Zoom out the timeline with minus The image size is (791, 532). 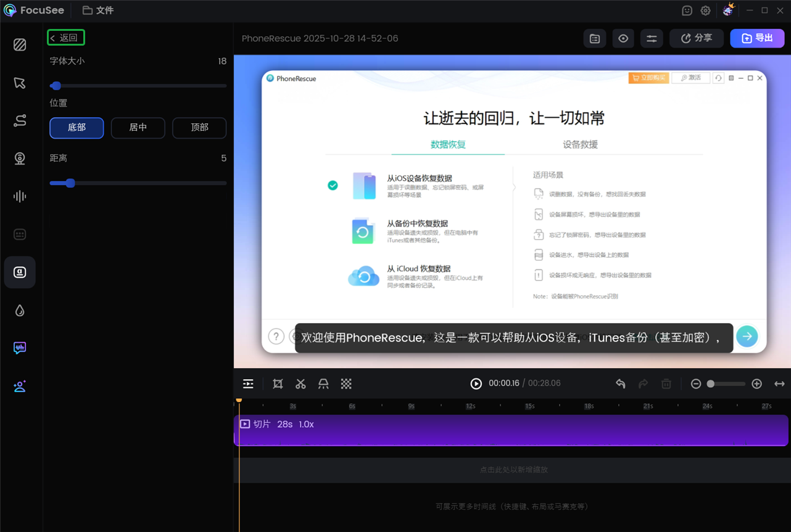(696, 384)
